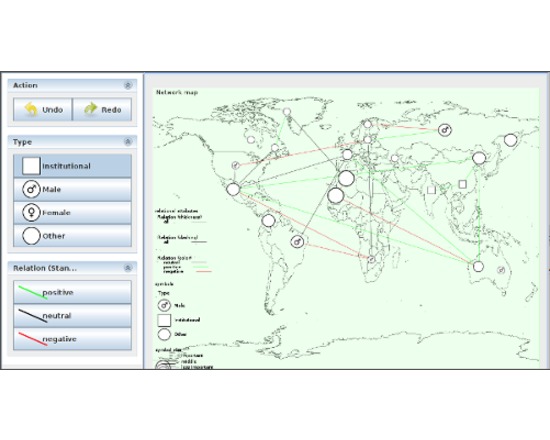Click the circle node in western Europe

[347, 154]
